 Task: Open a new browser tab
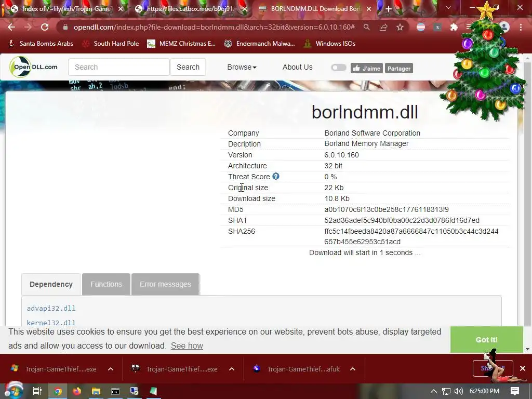coord(389,9)
